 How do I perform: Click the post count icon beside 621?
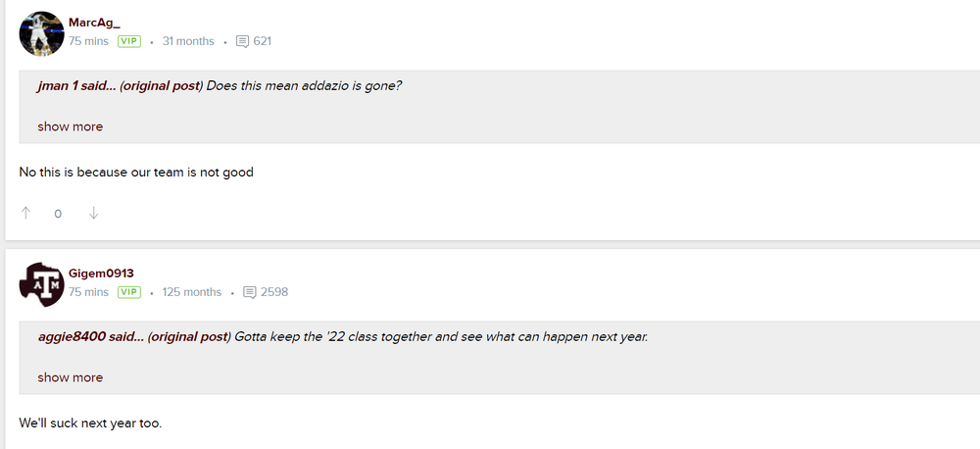pos(243,41)
